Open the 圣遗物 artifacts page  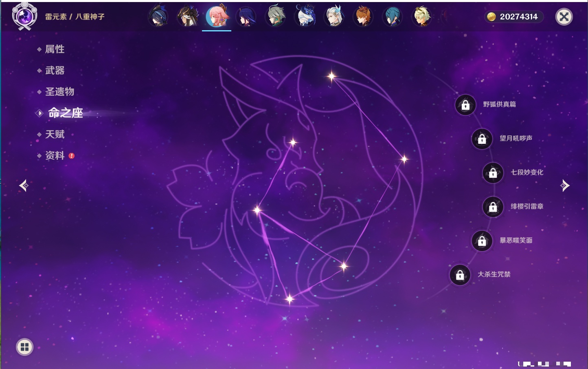tap(59, 92)
